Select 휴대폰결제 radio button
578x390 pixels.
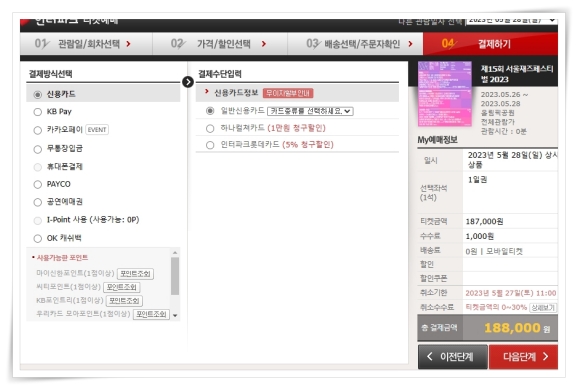point(37,167)
